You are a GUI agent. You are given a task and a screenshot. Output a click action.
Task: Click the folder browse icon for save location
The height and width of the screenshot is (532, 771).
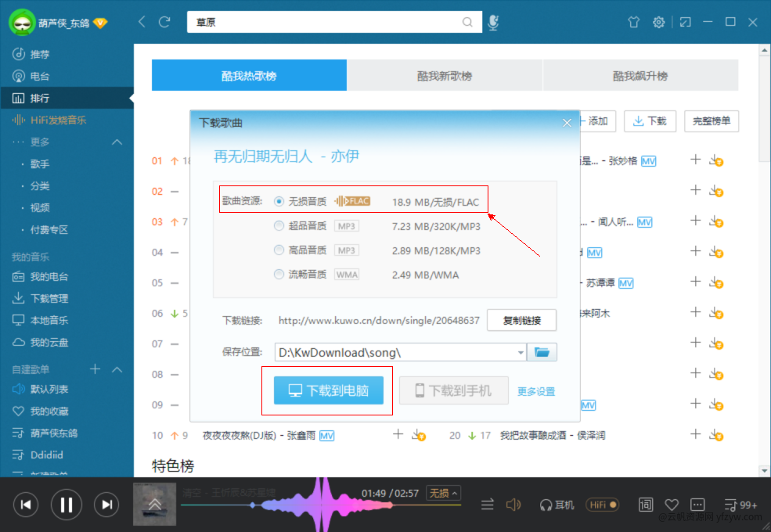click(x=542, y=352)
